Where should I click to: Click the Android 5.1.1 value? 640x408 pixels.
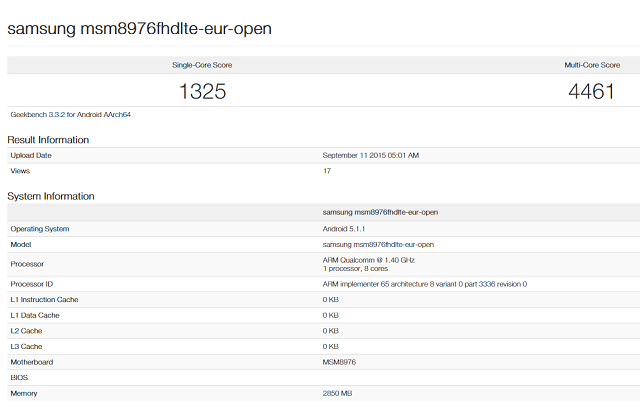pos(346,229)
